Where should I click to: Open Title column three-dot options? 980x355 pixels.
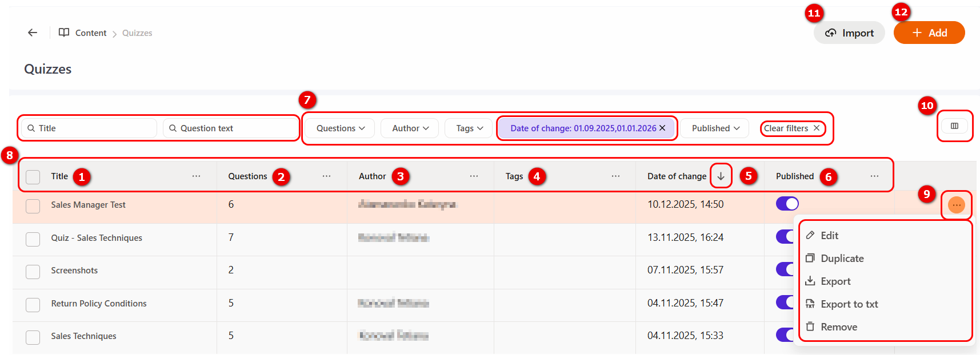196,176
